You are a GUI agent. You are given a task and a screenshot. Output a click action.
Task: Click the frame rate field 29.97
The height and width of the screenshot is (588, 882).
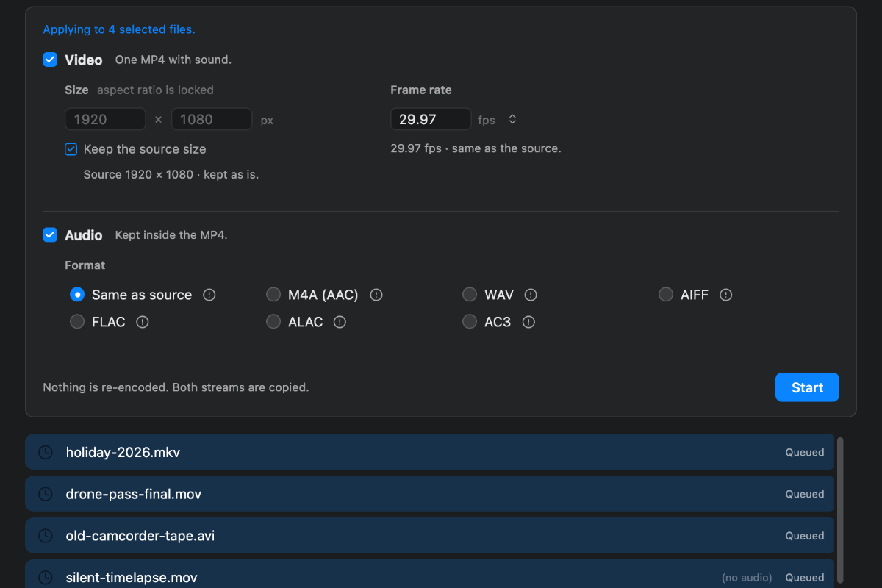431,119
